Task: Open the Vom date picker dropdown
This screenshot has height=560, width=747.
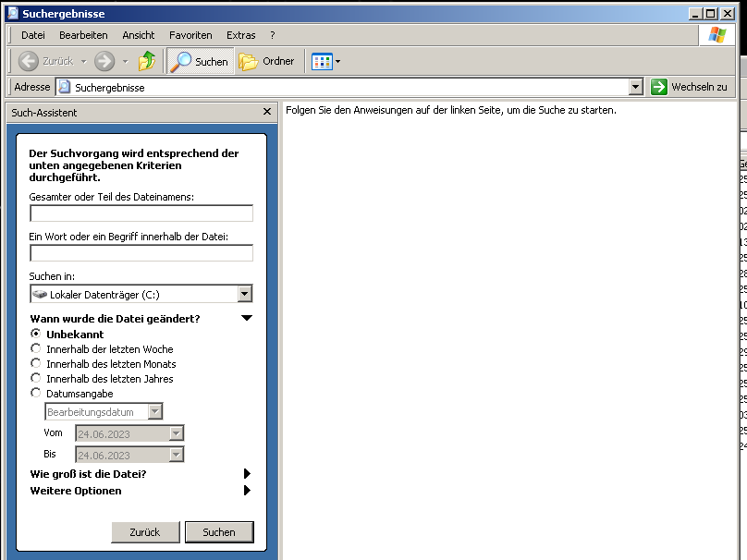Action: point(177,433)
